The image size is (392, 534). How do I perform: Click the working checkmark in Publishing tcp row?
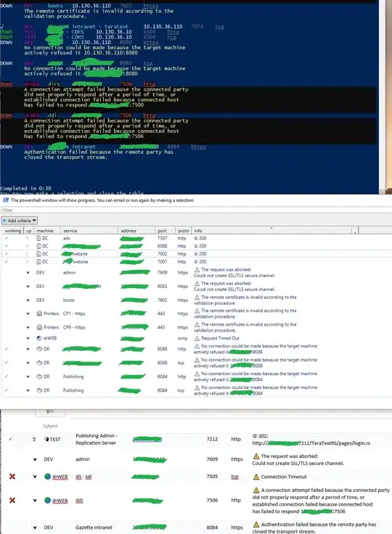tap(7, 390)
